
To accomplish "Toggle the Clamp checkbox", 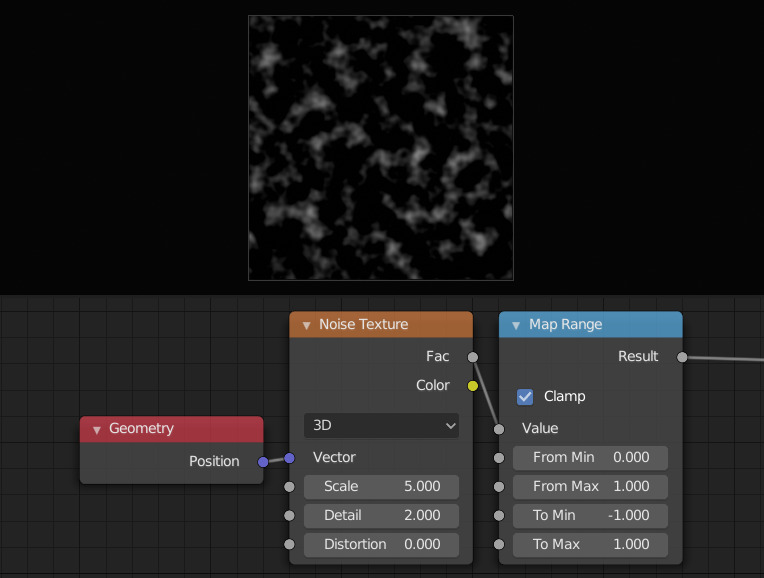I will pyautogui.click(x=525, y=397).
